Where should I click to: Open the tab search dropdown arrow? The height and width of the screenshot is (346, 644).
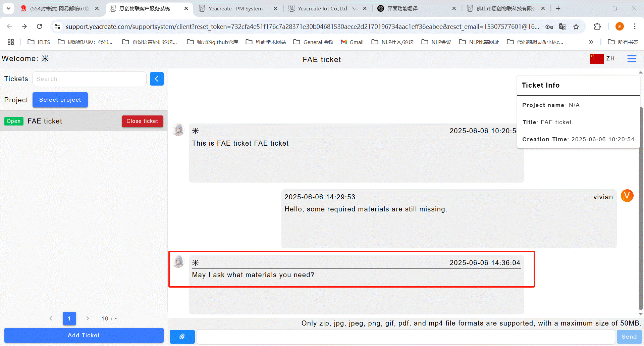[x=8, y=8]
